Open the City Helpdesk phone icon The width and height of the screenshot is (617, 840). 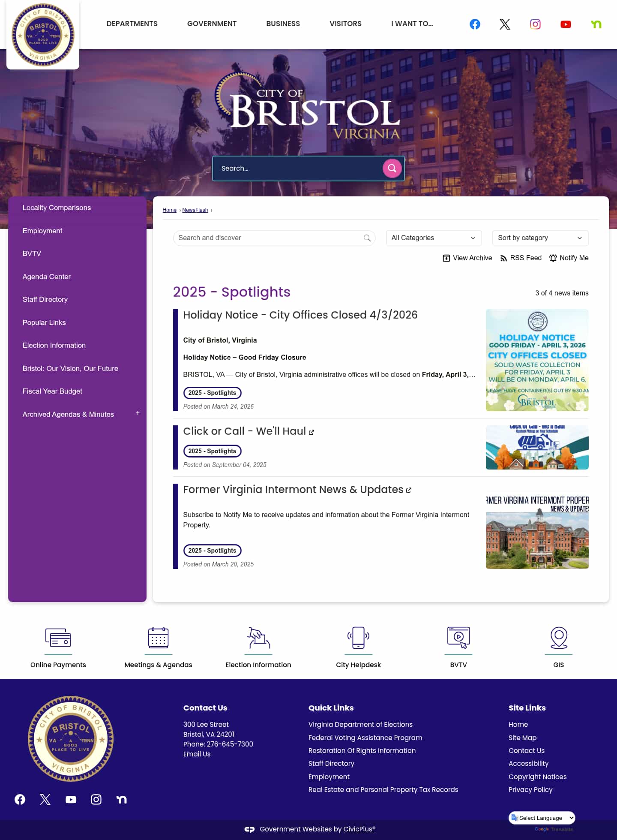[358, 638]
